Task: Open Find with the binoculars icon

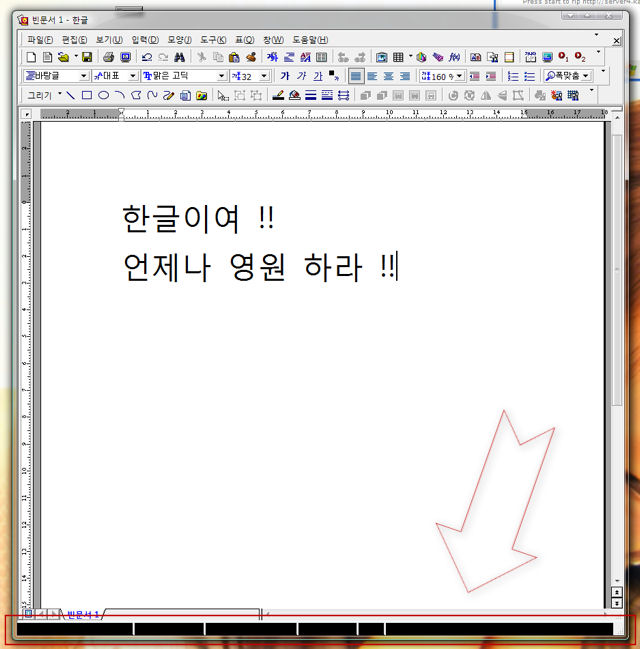Action: [x=179, y=57]
